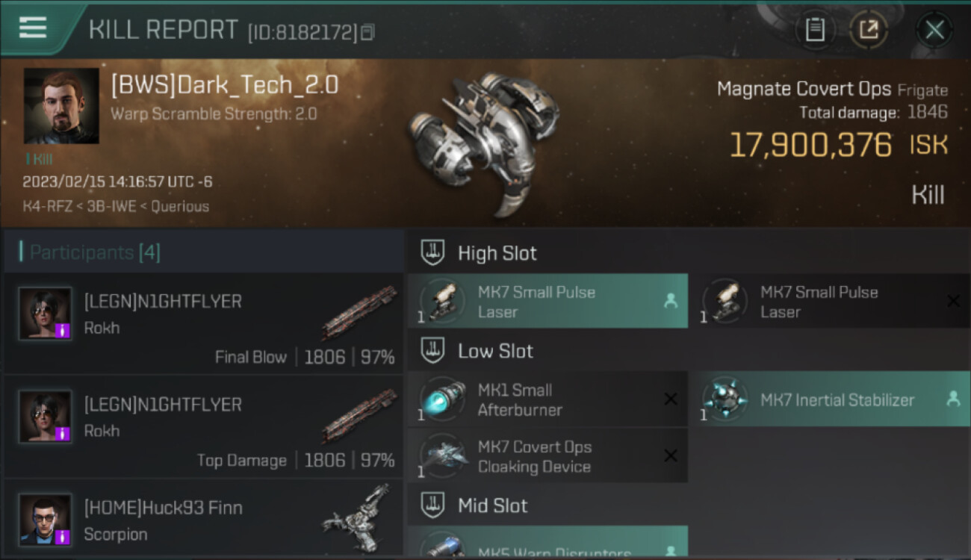Viewport: 971px width, 560px height.
Task: Tap the Low Slot section icon
Action: click(433, 351)
